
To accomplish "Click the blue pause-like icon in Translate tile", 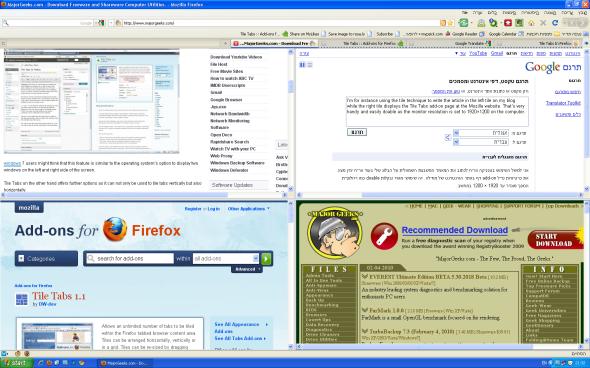I will pos(302,65).
